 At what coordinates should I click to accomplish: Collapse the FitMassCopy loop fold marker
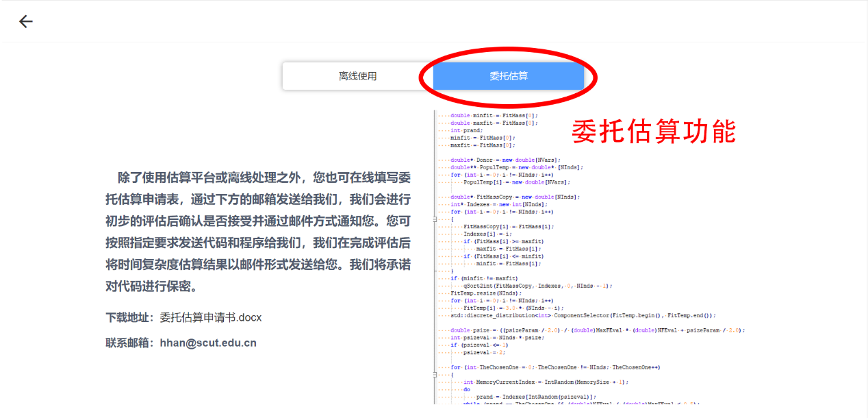point(435,219)
